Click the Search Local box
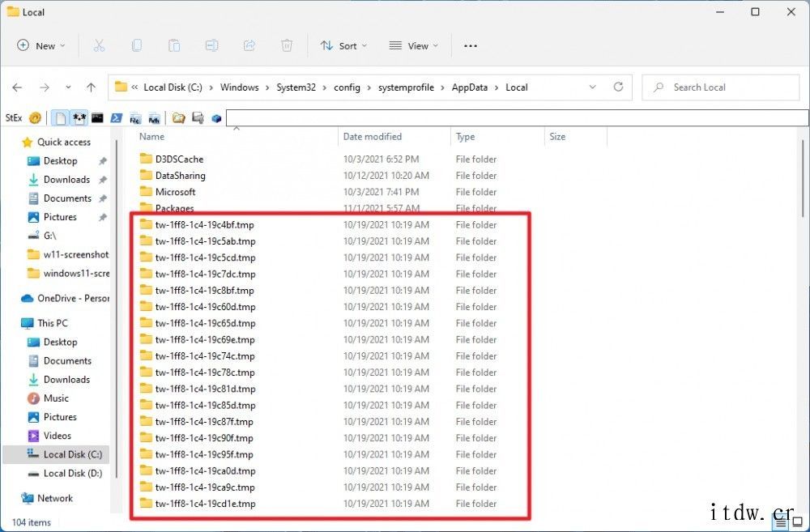The height and width of the screenshot is (532, 810). (721, 87)
